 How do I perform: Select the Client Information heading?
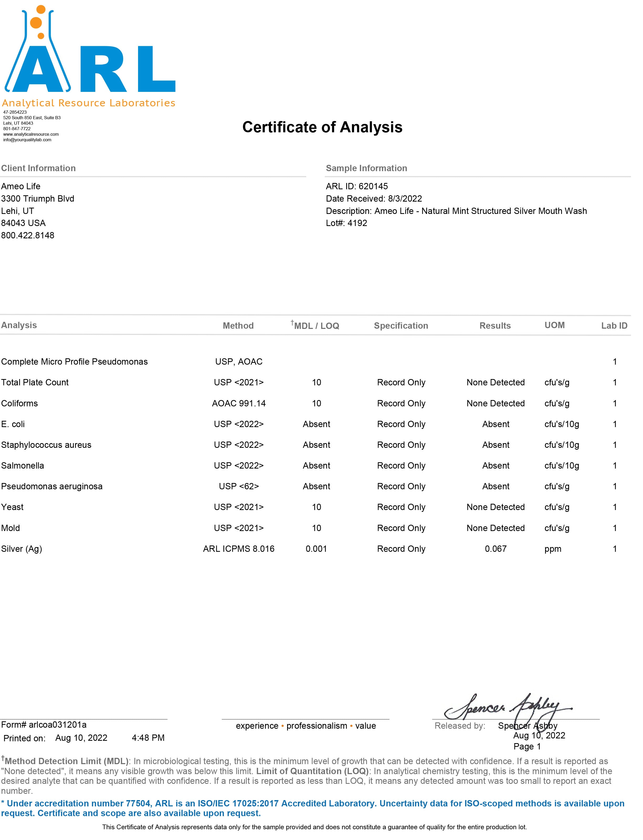[38, 168]
